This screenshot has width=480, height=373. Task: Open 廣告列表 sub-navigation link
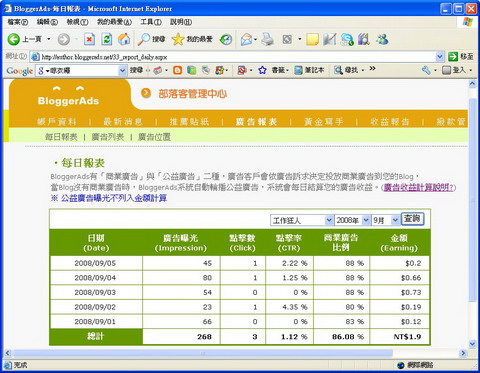(108, 137)
